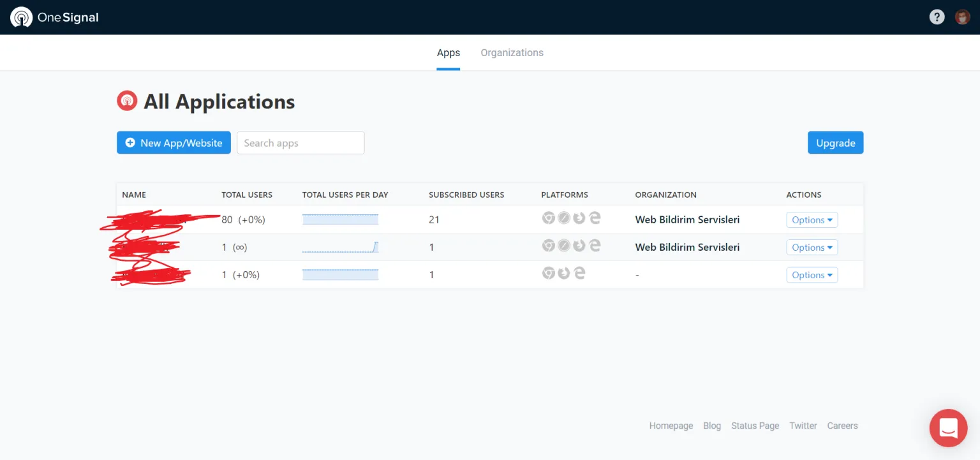Focus the Search apps input field
This screenshot has width=980, height=460.
(301, 143)
